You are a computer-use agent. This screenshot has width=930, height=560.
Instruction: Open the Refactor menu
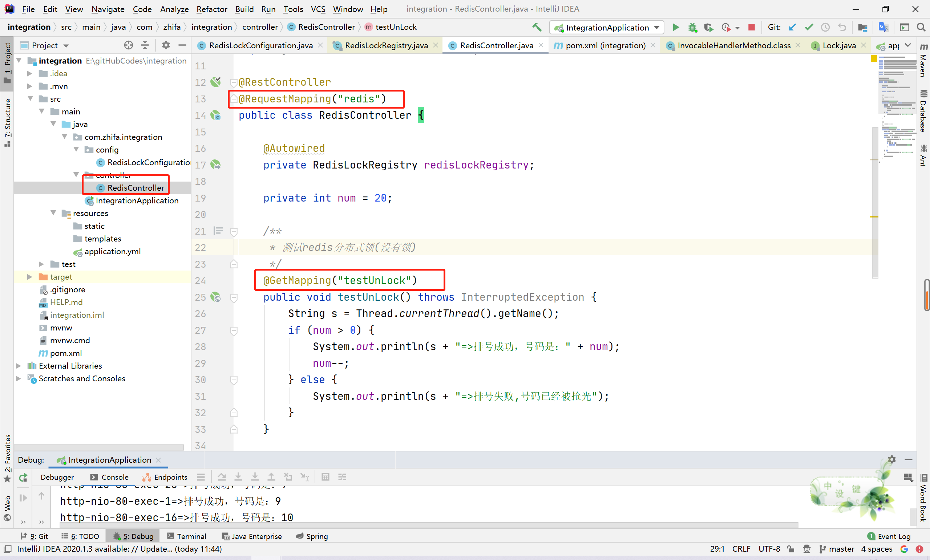coord(211,9)
